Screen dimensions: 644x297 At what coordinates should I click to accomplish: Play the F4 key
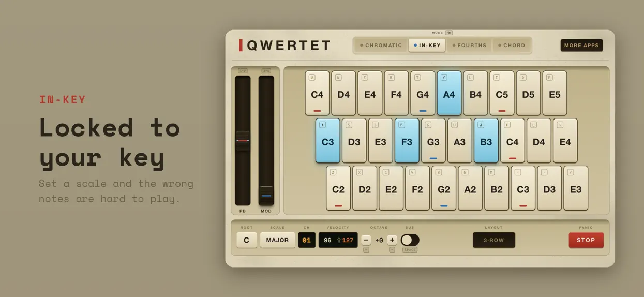396,93
